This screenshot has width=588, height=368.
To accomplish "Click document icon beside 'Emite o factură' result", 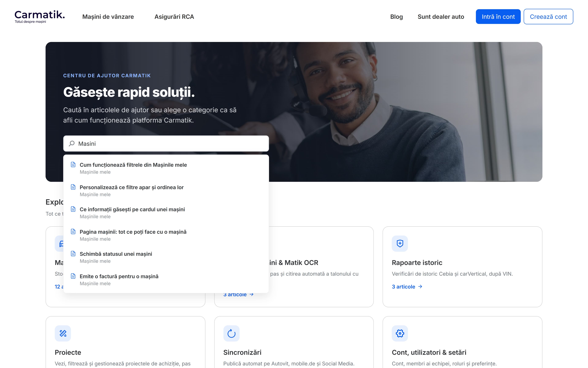I will tap(73, 276).
